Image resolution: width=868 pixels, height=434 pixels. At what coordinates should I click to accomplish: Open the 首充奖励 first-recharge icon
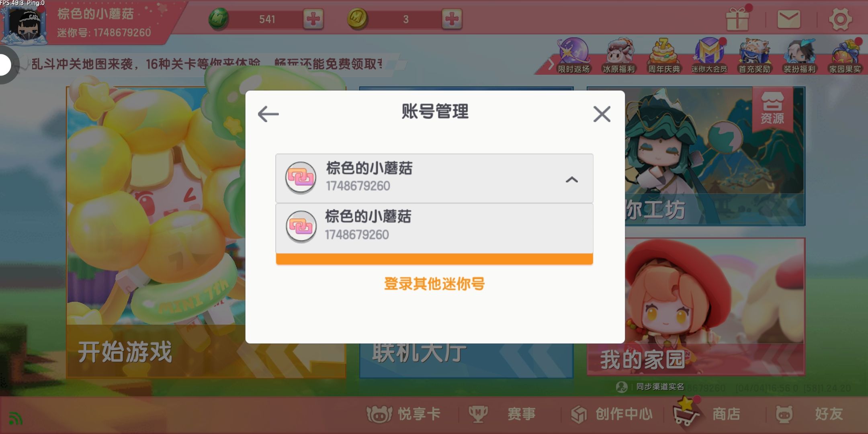755,56
